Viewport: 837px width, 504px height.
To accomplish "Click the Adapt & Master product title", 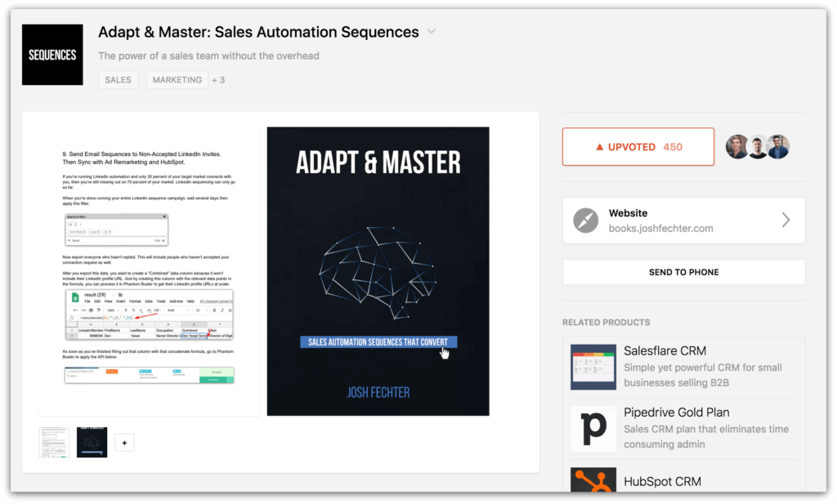I will tap(258, 32).
